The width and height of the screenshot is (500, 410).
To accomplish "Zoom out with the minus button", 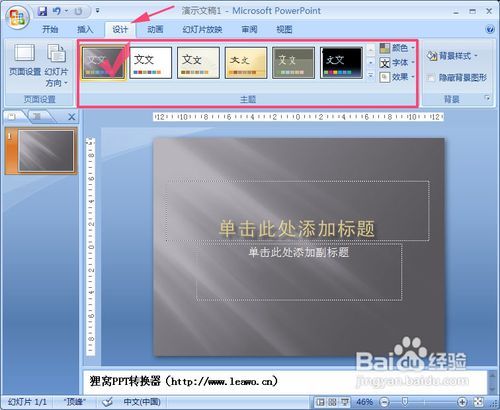I will point(384,402).
